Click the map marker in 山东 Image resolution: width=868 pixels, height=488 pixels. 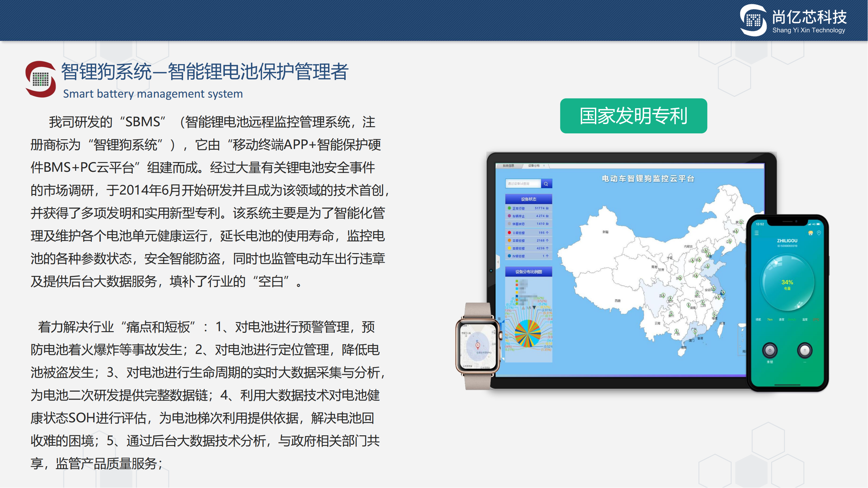coord(708,266)
